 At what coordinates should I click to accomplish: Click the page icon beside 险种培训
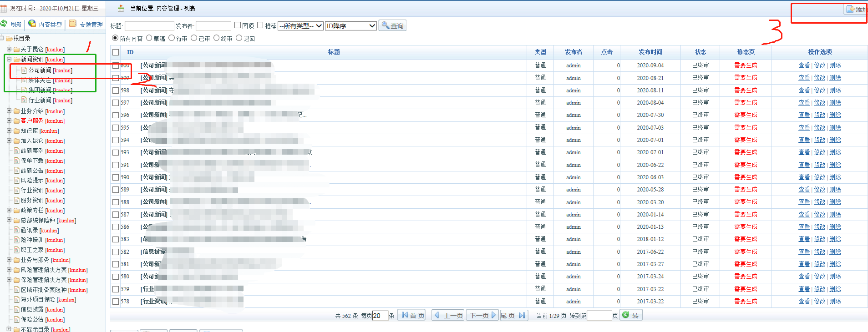tap(16, 240)
